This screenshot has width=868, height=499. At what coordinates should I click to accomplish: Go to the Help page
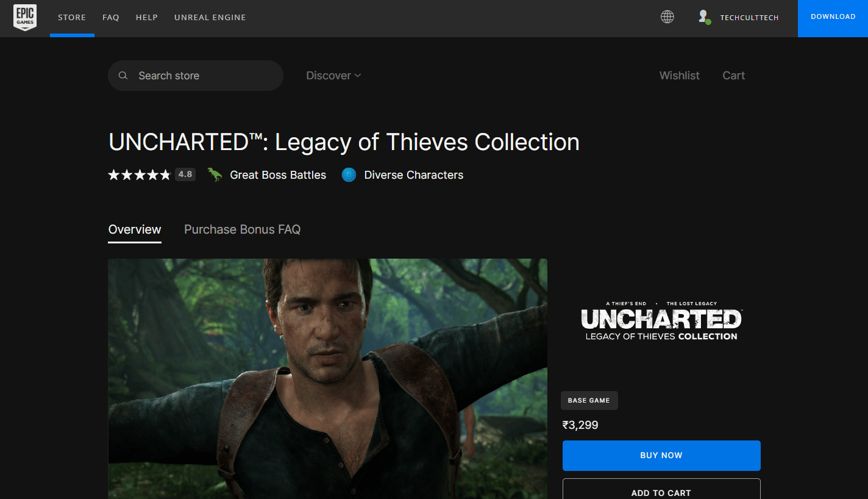[147, 18]
